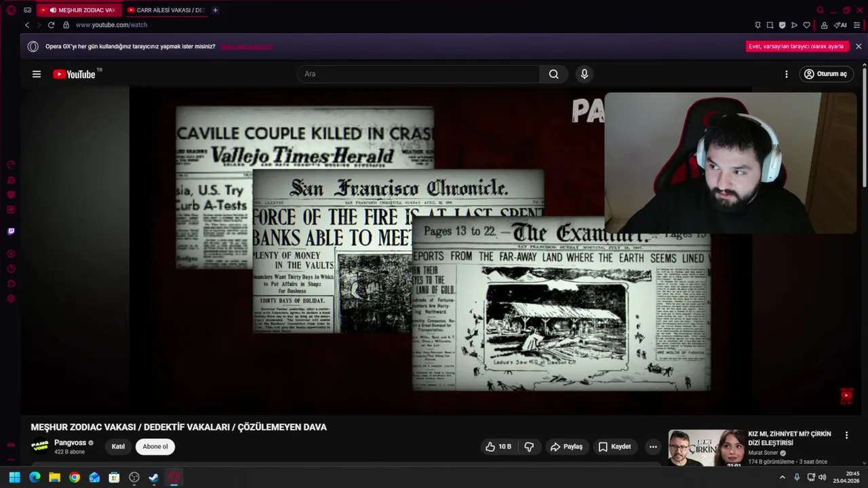This screenshot has height=488, width=868.
Task: Show hidden tray icons chevron
Action: click(x=782, y=477)
